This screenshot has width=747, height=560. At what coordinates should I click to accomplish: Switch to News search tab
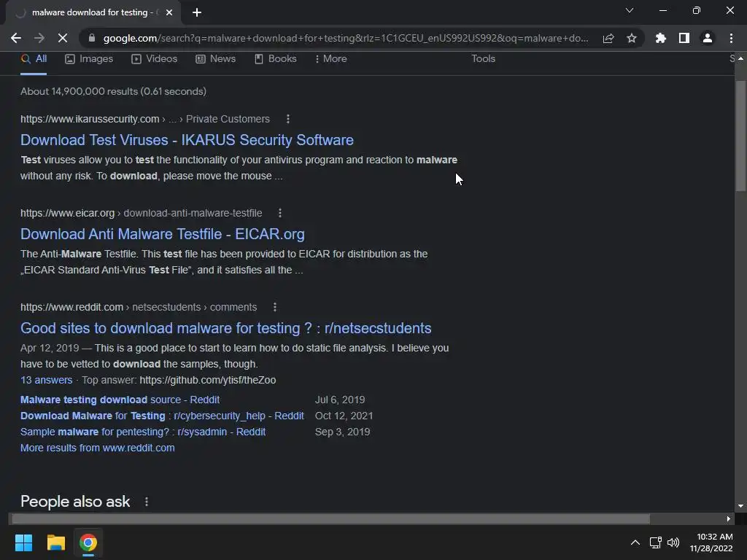pyautogui.click(x=215, y=59)
